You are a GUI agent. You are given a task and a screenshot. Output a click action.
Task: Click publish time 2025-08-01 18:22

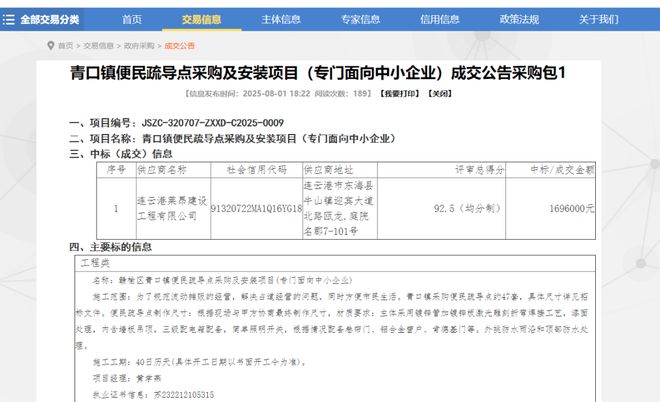pyautogui.click(x=276, y=93)
